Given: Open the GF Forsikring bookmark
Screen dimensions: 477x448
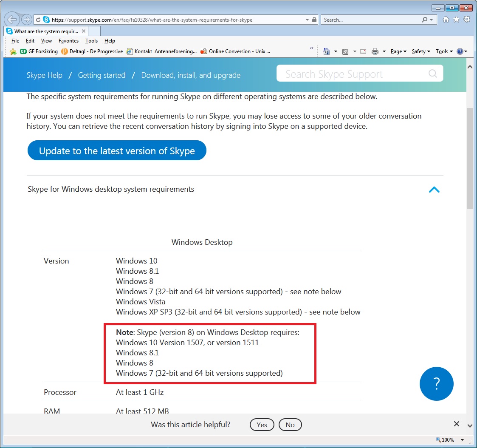Looking at the screenshot, I should click(39, 51).
